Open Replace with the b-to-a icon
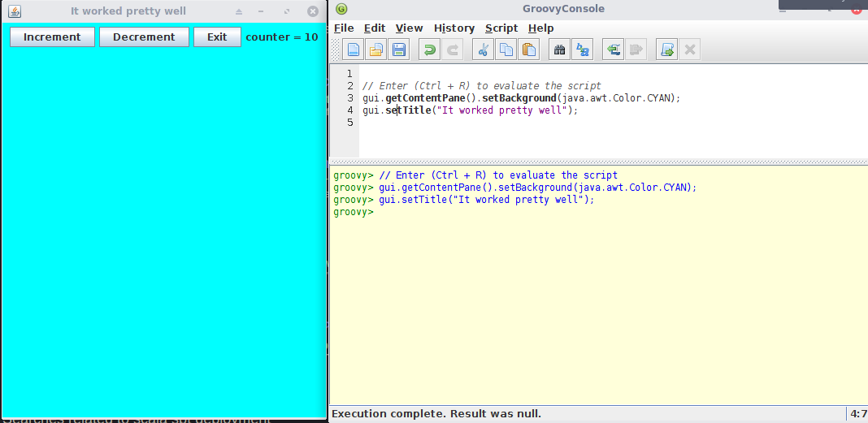Viewport: 868px width, 423px height. pos(583,50)
